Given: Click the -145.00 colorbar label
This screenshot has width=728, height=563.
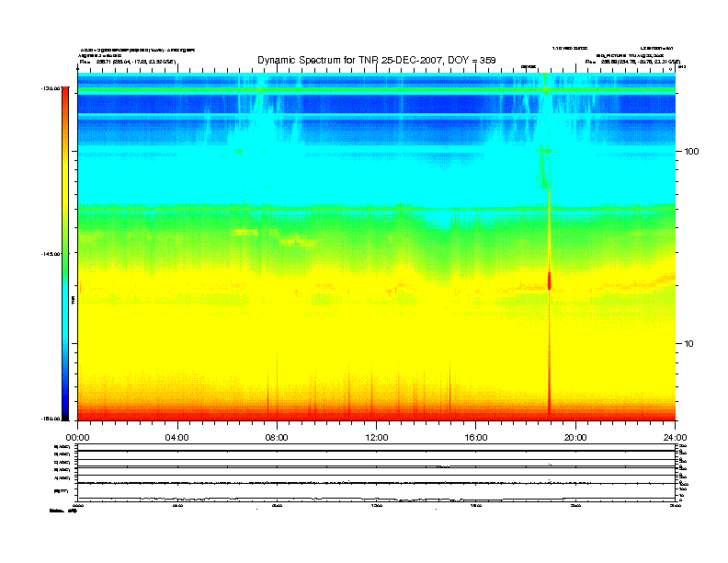Looking at the screenshot, I should [51, 254].
